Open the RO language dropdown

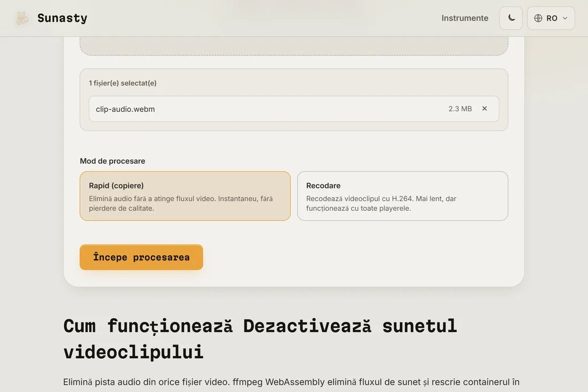551,18
